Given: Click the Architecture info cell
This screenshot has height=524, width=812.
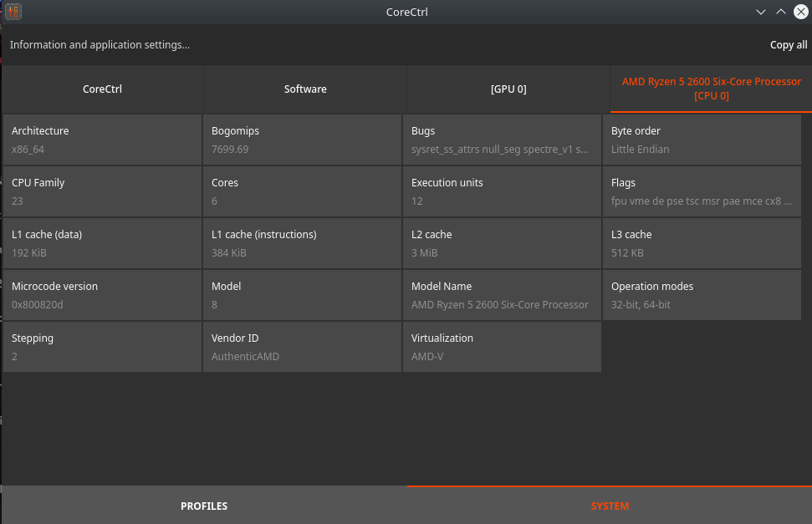Looking at the screenshot, I should point(103,140).
